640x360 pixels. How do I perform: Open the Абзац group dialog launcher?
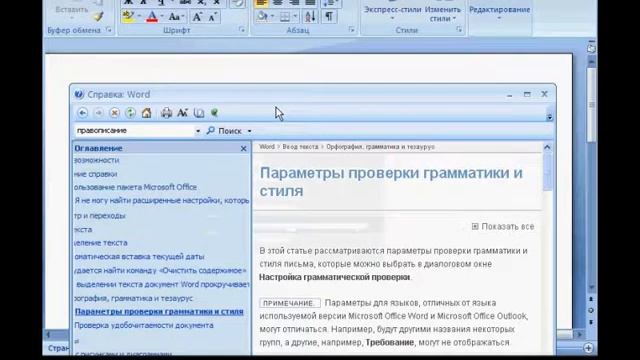coord(351,30)
